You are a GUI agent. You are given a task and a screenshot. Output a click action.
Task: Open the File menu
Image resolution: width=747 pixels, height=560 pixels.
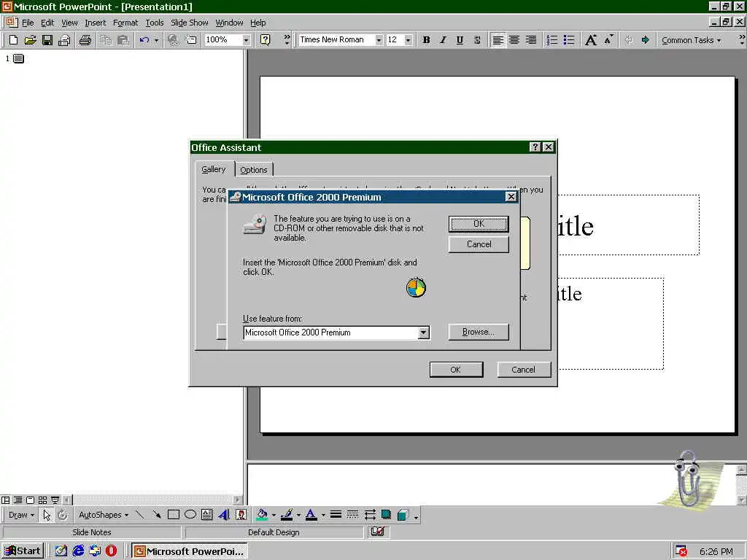pyautogui.click(x=28, y=23)
